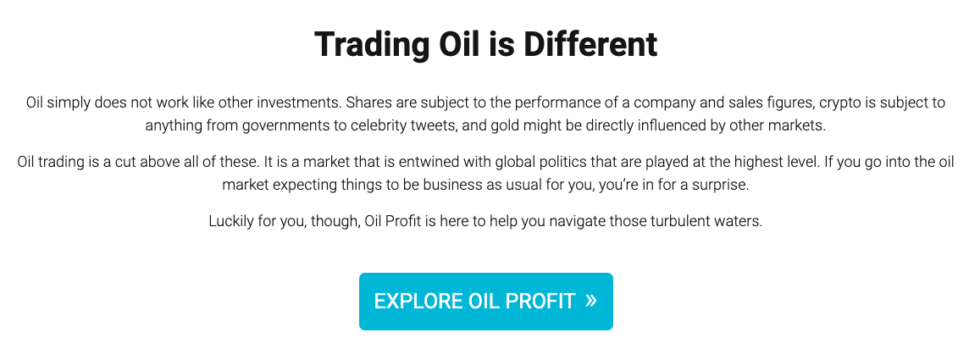Select the paragraph starting 'Oil trading is a cut'

485,174
